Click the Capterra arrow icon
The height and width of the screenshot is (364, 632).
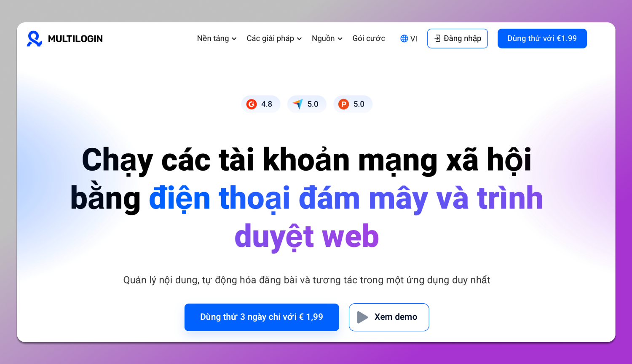coord(297,104)
